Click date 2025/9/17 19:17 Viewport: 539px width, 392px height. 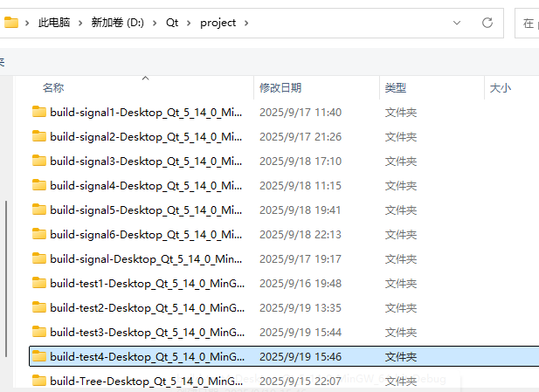pyautogui.click(x=301, y=258)
